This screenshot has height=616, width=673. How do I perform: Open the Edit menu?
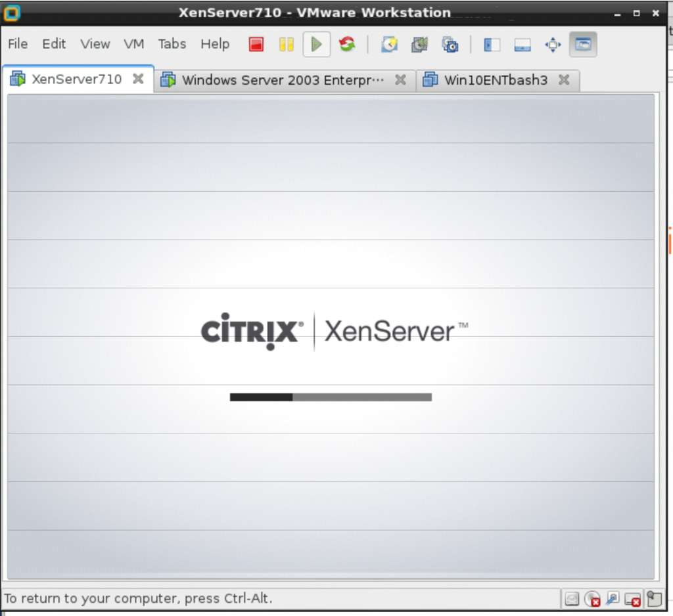point(54,44)
